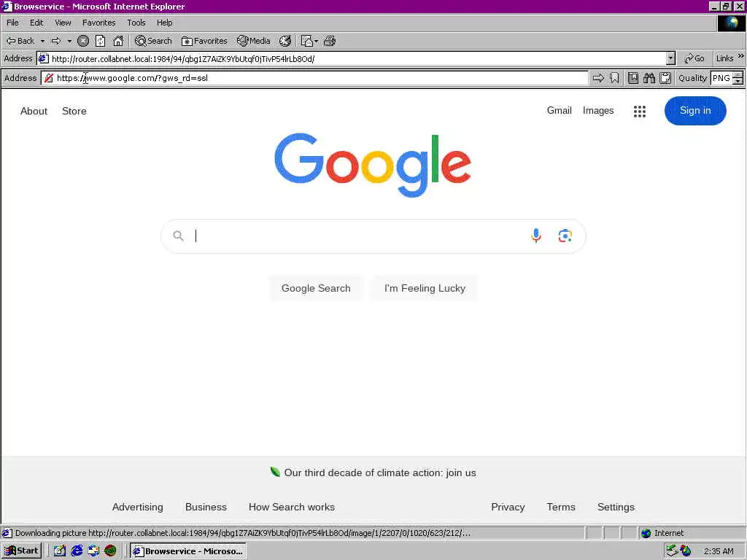Click the Internet zone status bar indicator
The width and height of the screenshot is (747, 560).
[x=692, y=533]
